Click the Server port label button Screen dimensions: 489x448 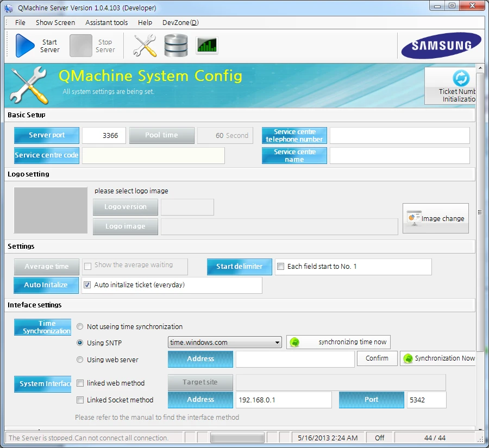click(47, 135)
